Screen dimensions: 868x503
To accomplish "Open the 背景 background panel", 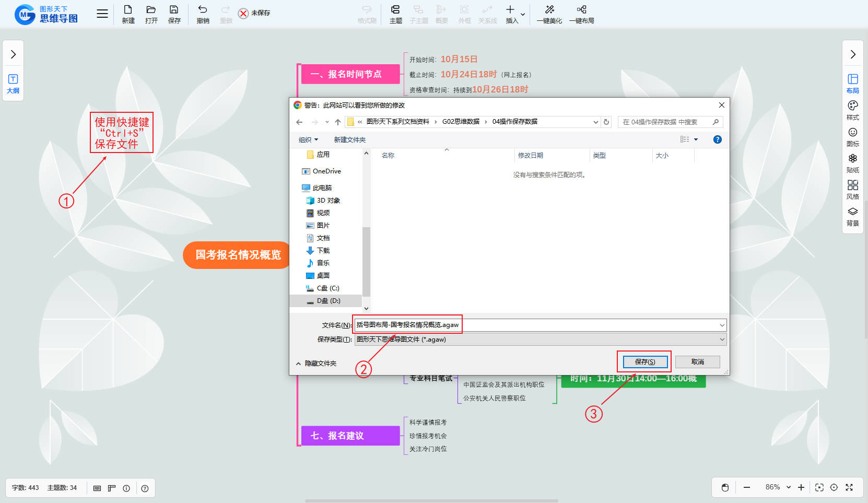I will click(x=852, y=216).
